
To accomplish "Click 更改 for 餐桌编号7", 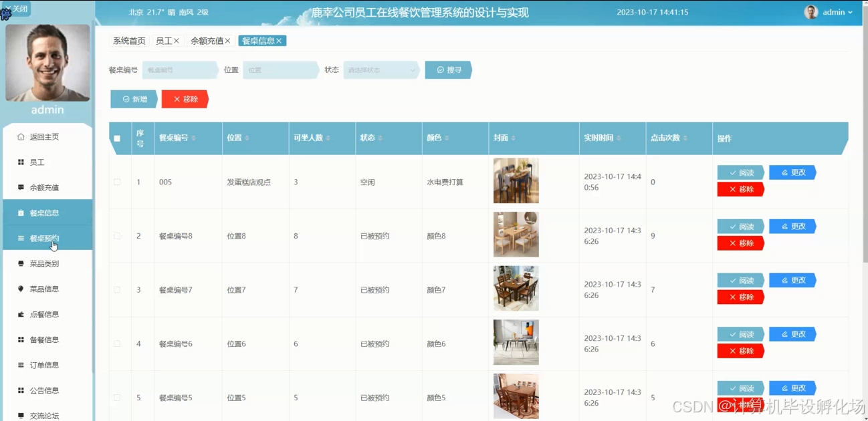I will pyautogui.click(x=792, y=281).
